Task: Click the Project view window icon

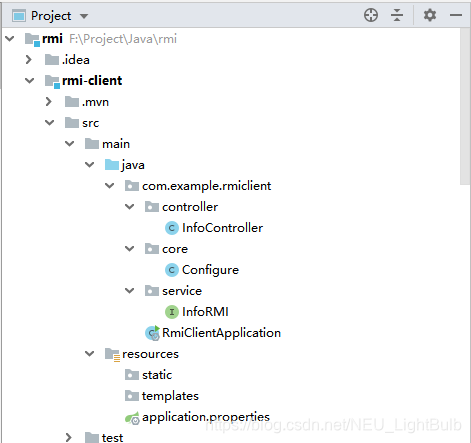Action: click(19, 16)
